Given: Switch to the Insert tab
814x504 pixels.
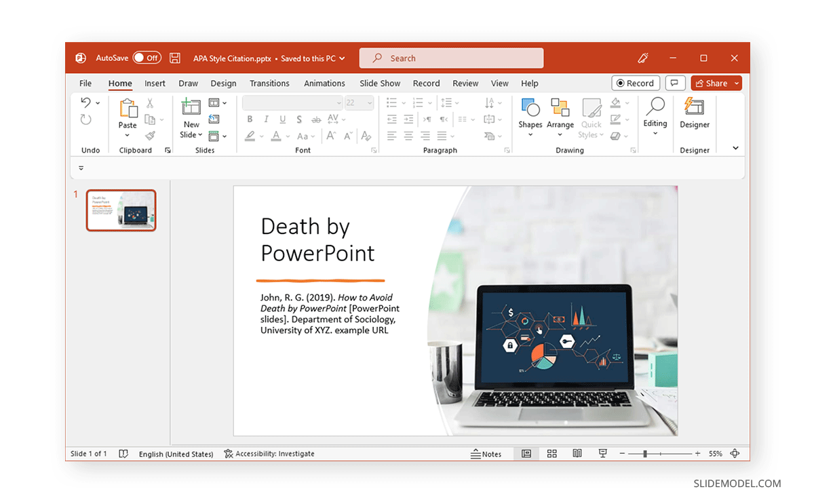Looking at the screenshot, I should point(155,83).
